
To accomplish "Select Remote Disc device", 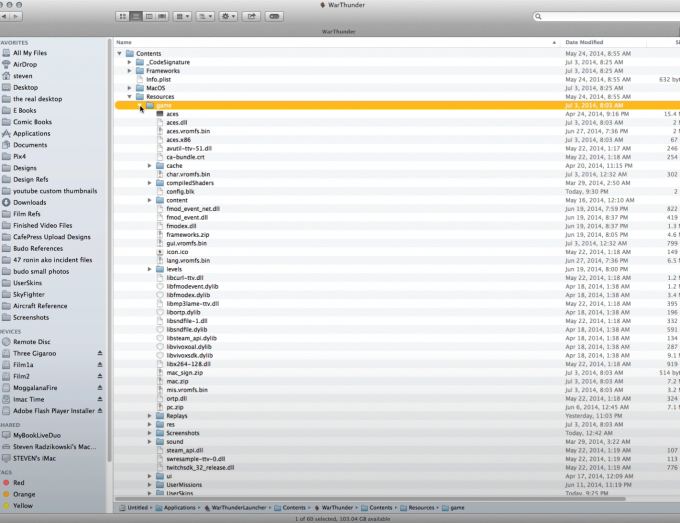I will [32, 342].
